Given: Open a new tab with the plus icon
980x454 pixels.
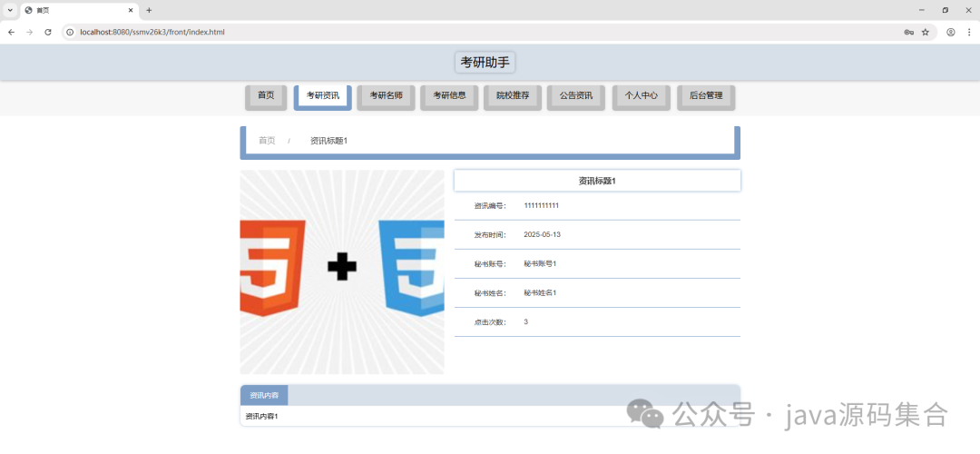Looking at the screenshot, I should coord(149,10).
